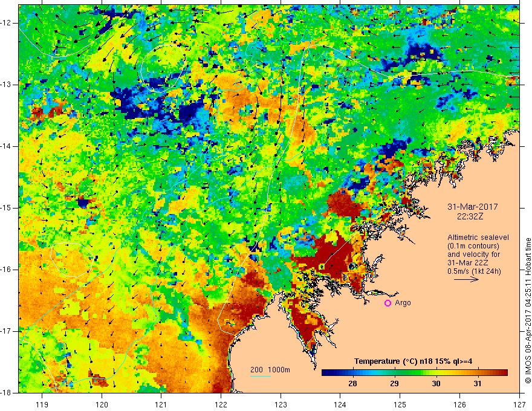This screenshot has width=532, height=411.
Task: Click the 'Altimetric sealevel' text line
Action: click(x=478, y=238)
